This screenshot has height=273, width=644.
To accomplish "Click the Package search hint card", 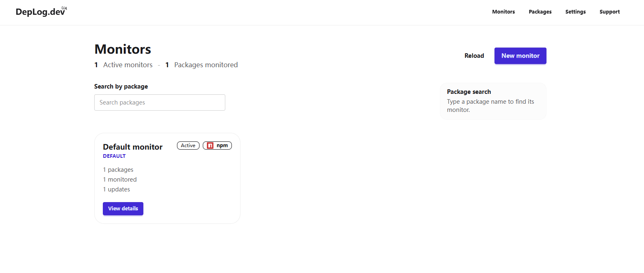I will (x=493, y=101).
